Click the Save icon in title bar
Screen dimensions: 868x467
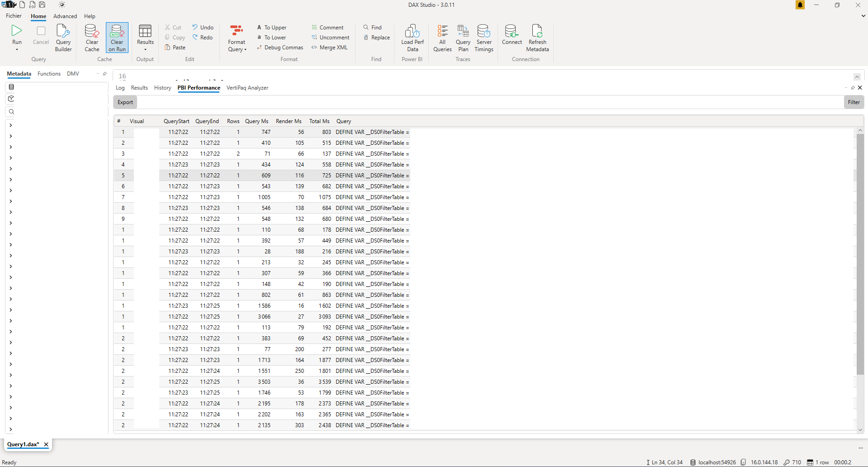(x=42, y=5)
